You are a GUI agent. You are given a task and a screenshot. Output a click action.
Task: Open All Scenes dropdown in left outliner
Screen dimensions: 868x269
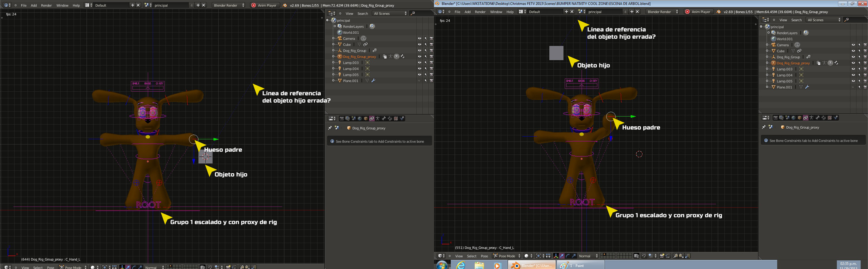[x=390, y=13]
